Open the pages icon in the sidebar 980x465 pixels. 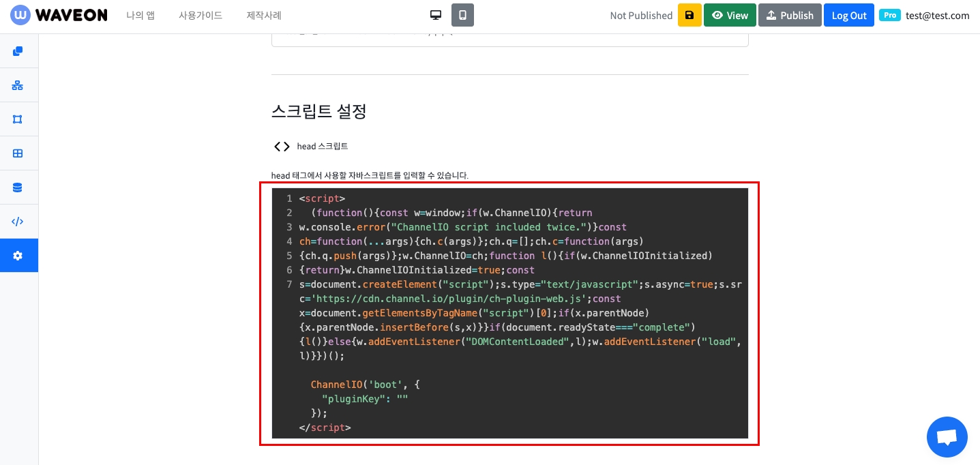click(x=18, y=51)
